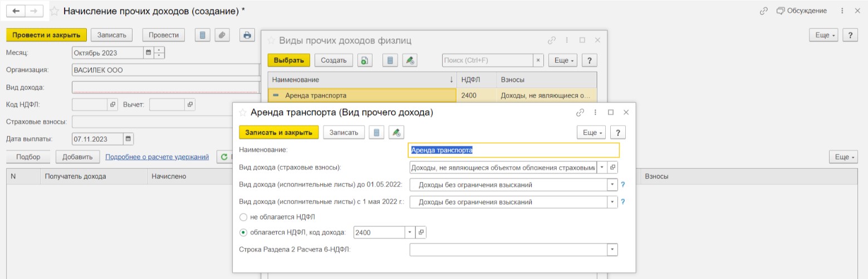Image resolution: width=868 pixels, height=279 pixels.
Task: Copy link using chain icon in main window
Action: 763,11
